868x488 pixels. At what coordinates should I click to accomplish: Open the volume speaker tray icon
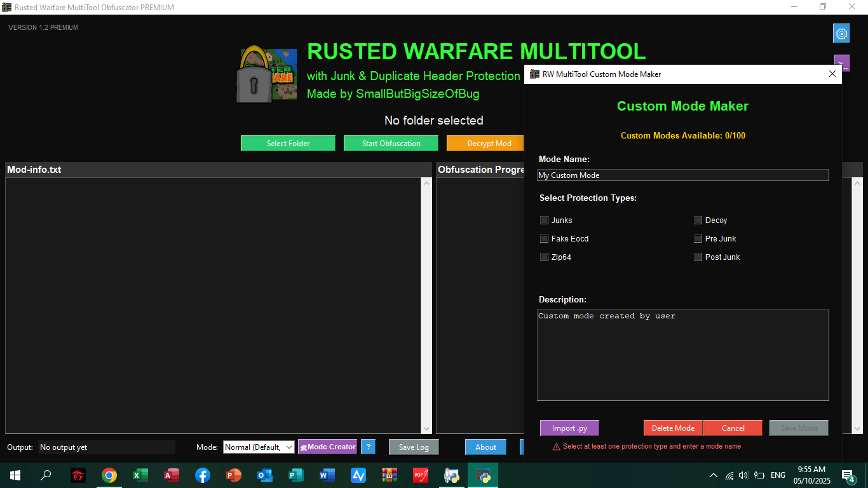[x=744, y=475]
